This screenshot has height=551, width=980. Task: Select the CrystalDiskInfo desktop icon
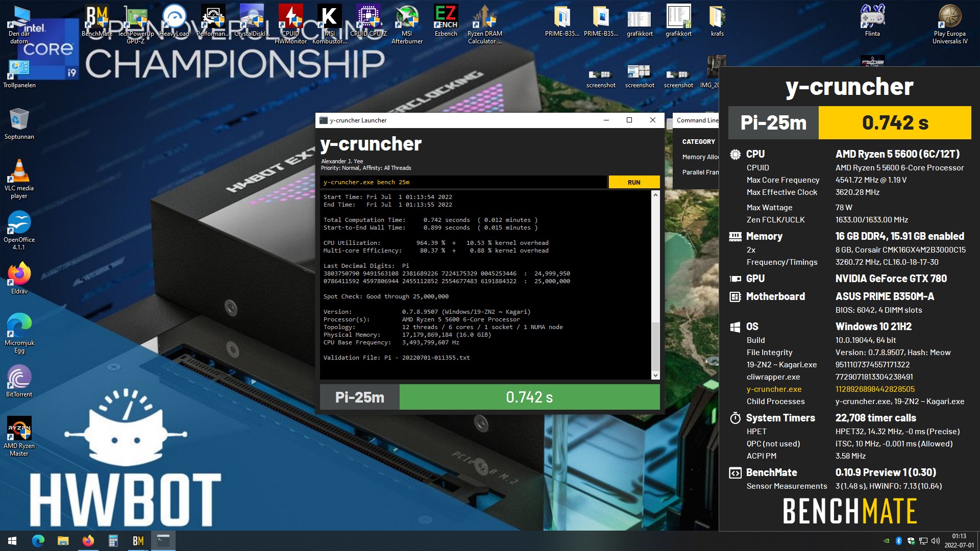coord(252,21)
